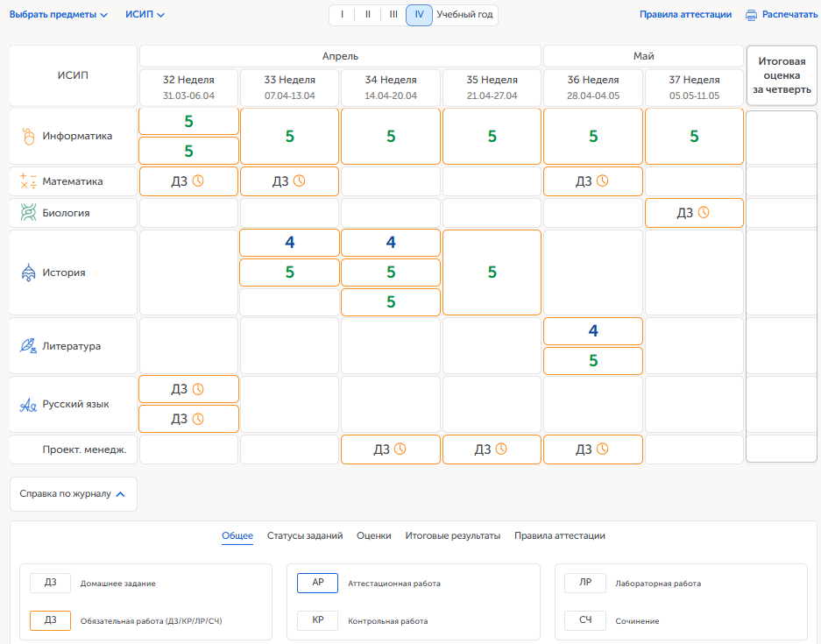
Task: Open the История grade 5 for week 35
Action: [492, 272]
